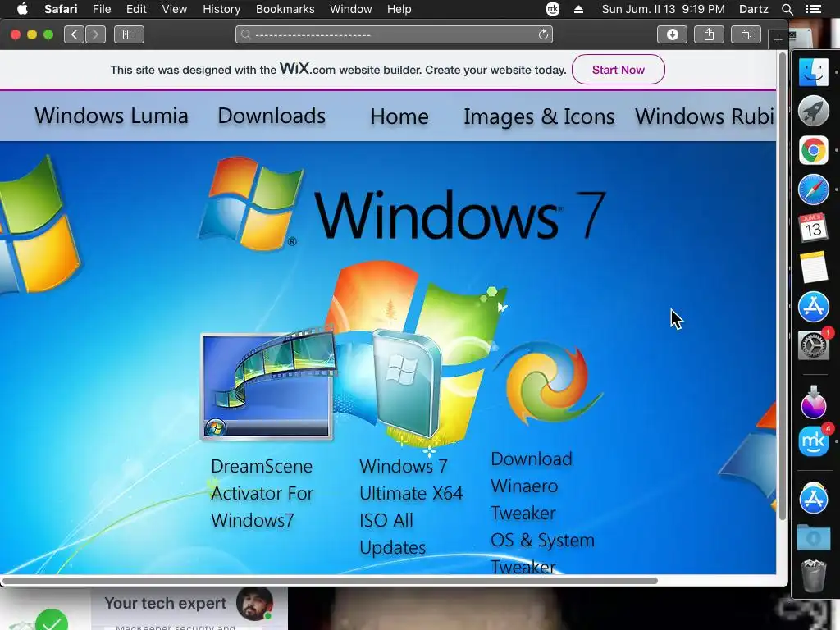Image resolution: width=840 pixels, height=630 pixels.
Task: Open the Apple menu
Action: click(x=22, y=9)
